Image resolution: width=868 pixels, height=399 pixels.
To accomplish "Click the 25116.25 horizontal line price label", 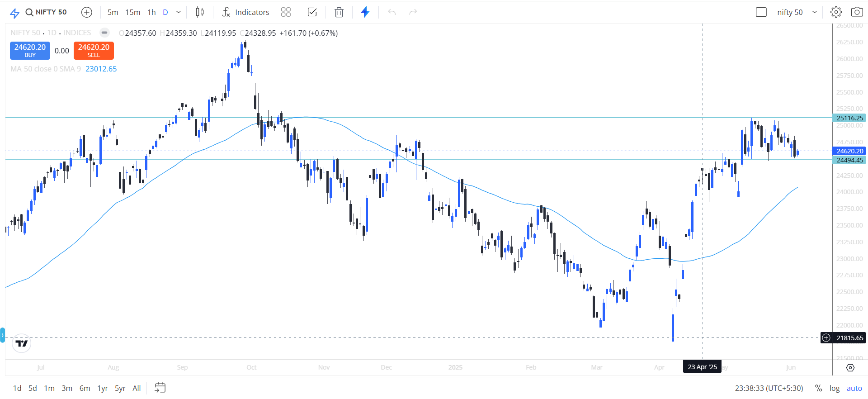I will point(849,118).
